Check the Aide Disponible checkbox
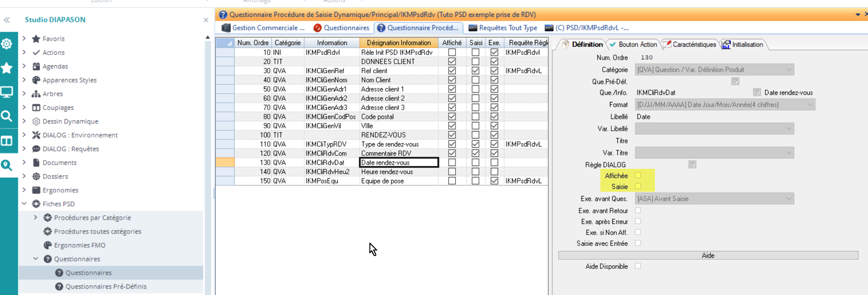This screenshot has width=868, height=295. point(638,266)
